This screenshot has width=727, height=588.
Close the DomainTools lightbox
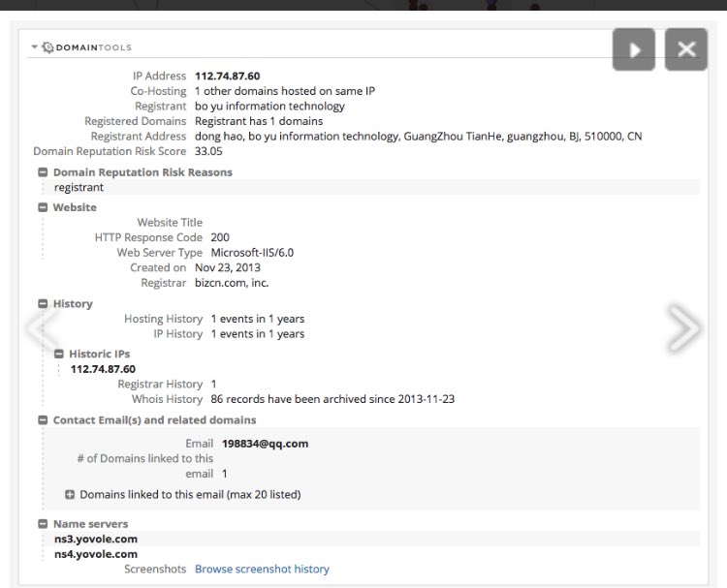point(685,49)
